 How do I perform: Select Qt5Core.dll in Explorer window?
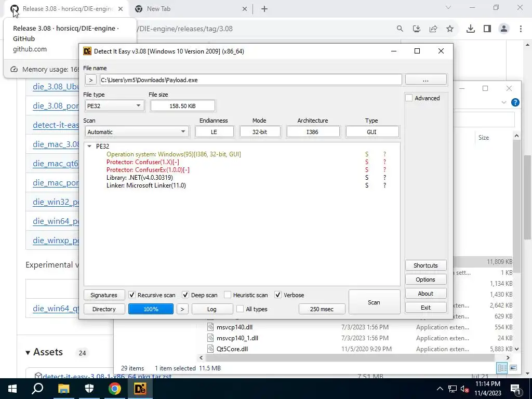[x=232, y=349]
